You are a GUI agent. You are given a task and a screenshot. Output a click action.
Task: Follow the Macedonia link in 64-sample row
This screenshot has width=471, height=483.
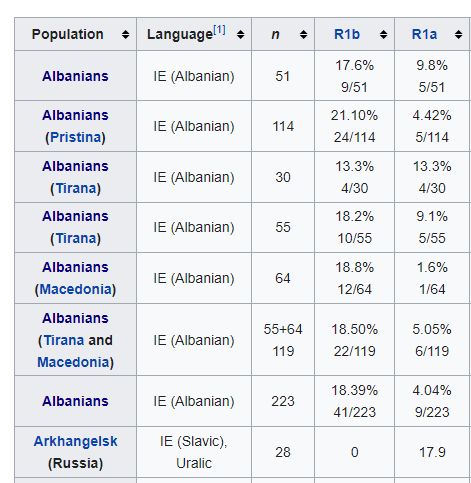[x=75, y=289]
